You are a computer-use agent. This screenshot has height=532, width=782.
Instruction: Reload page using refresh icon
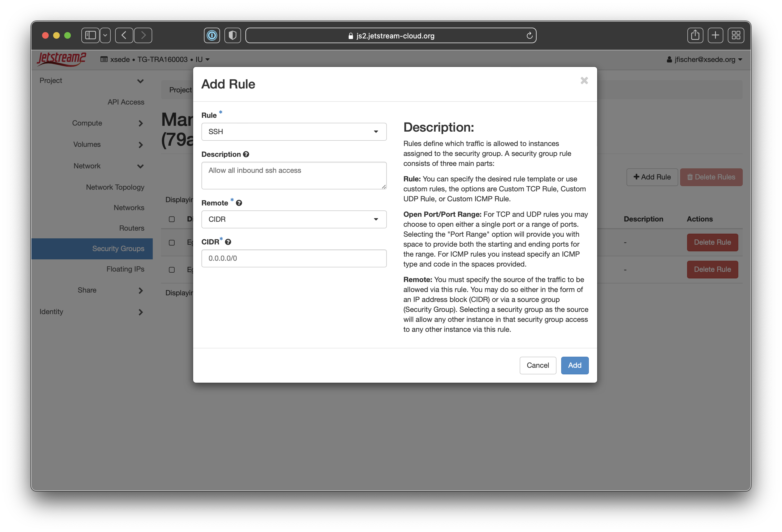[529, 36]
